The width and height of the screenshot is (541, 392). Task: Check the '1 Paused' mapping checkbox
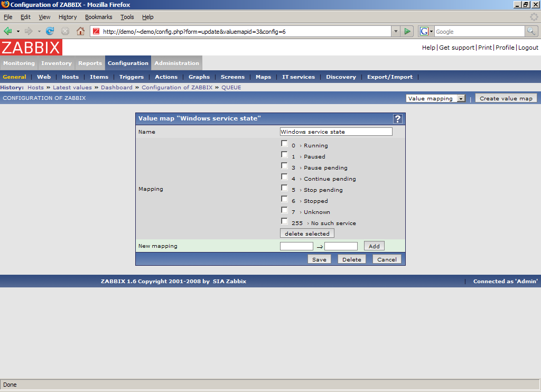(284, 155)
